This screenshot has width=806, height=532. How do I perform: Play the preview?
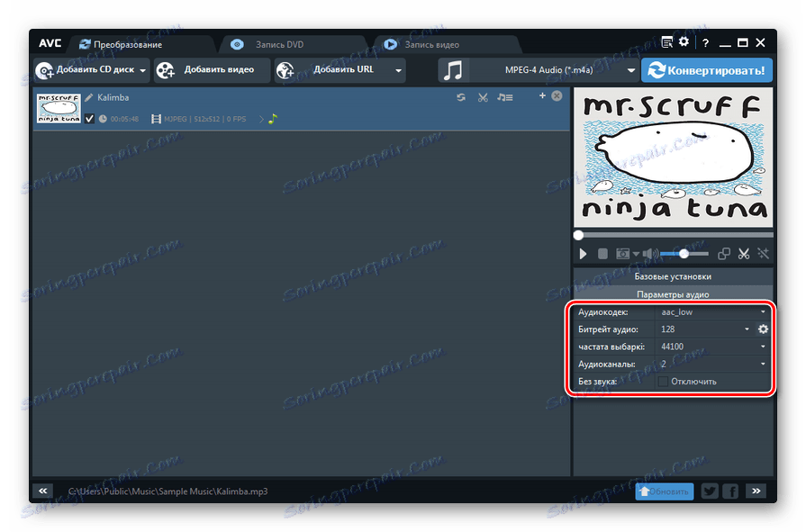583,254
